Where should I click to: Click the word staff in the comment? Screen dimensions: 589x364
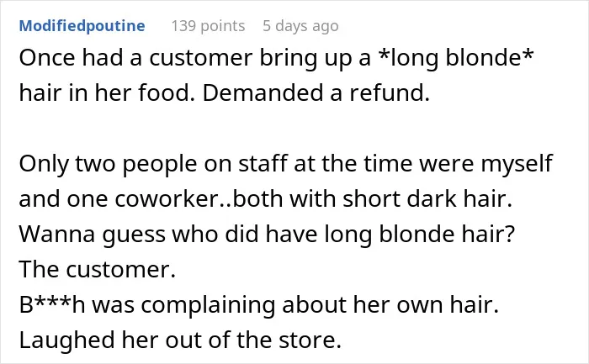pyautogui.click(x=263, y=164)
